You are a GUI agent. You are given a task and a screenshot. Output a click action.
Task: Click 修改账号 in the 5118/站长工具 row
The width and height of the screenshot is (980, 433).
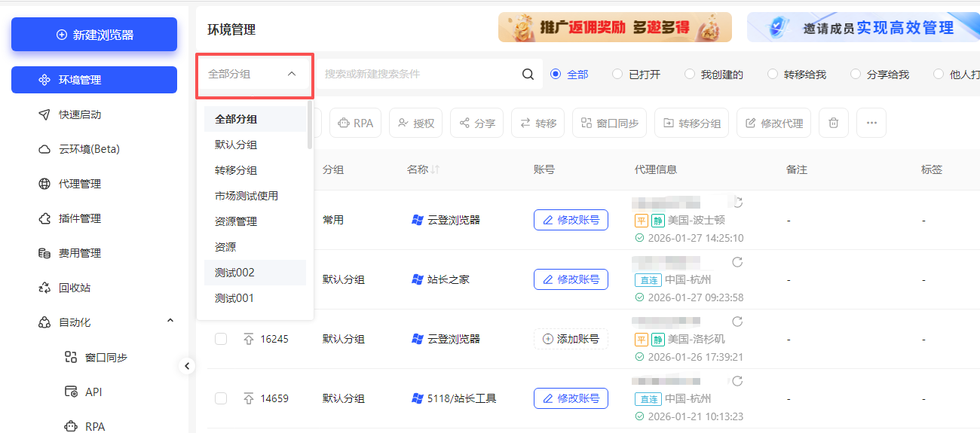(571, 398)
